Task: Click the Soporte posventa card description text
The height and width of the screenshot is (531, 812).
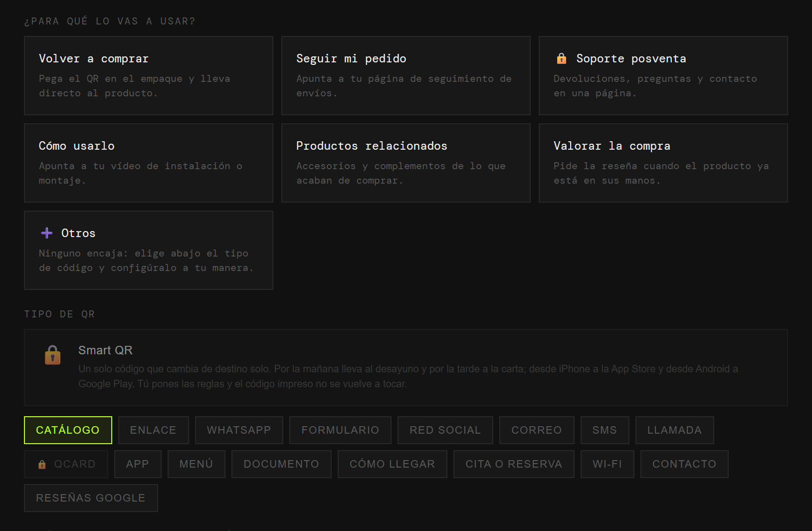Action: point(655,86)
